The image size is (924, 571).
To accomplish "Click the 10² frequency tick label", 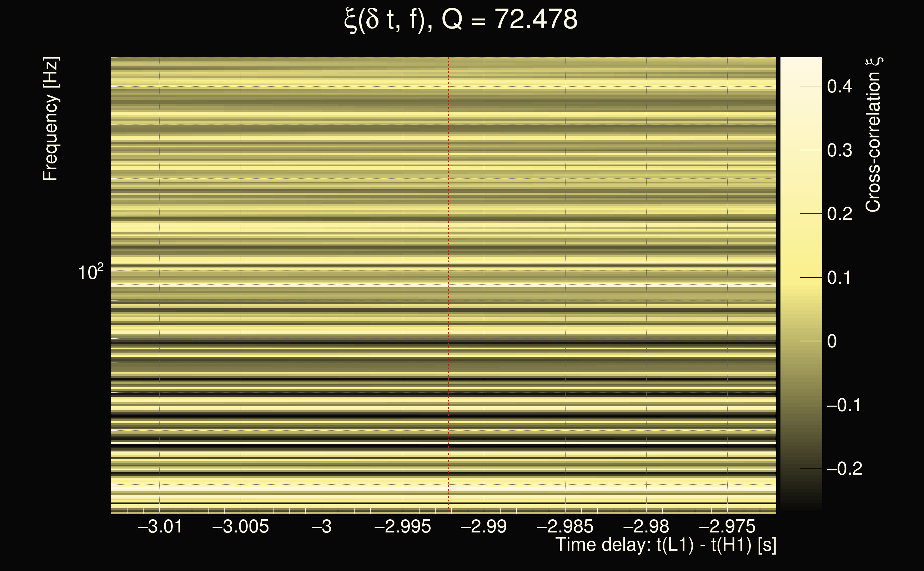I will point(91,272).
